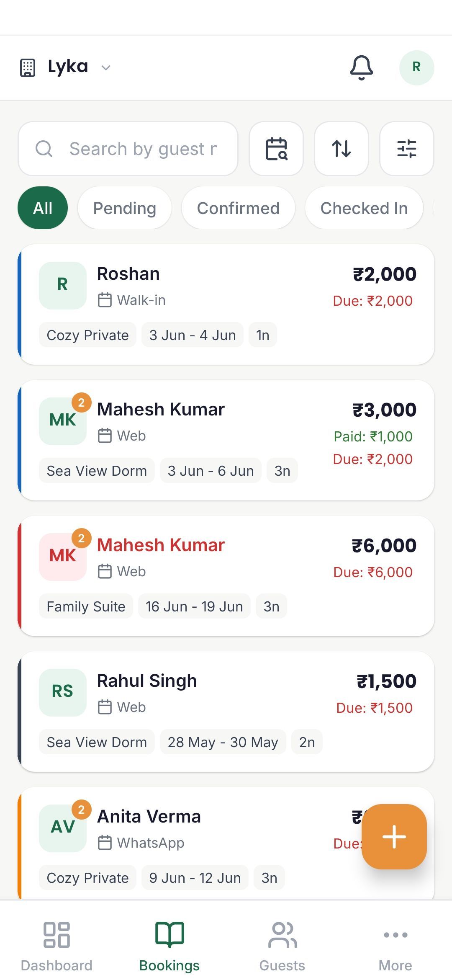Expand the Lyka property dropdown chevron
Viewport: 452px width, 980px height.
(x=106, y=67)
